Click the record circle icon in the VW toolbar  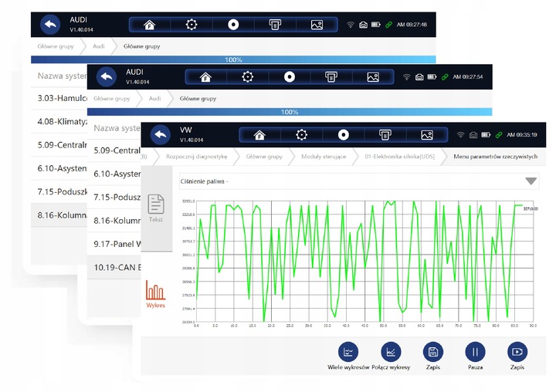click(343, 135)
